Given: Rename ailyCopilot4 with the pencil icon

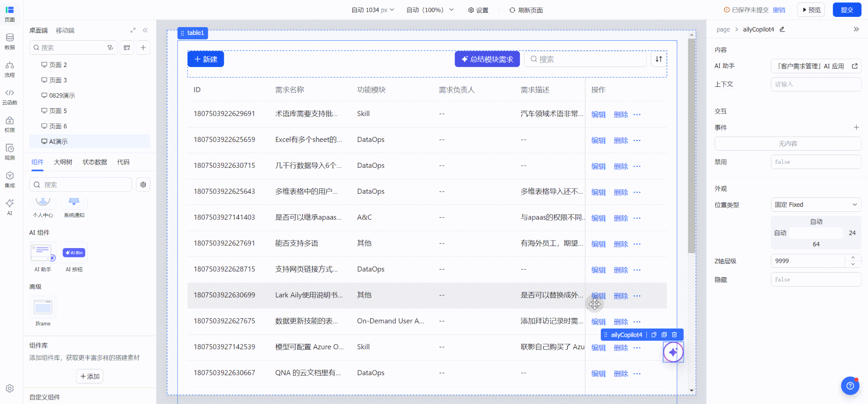Looking at the screenshot, I should pos(782,29).
